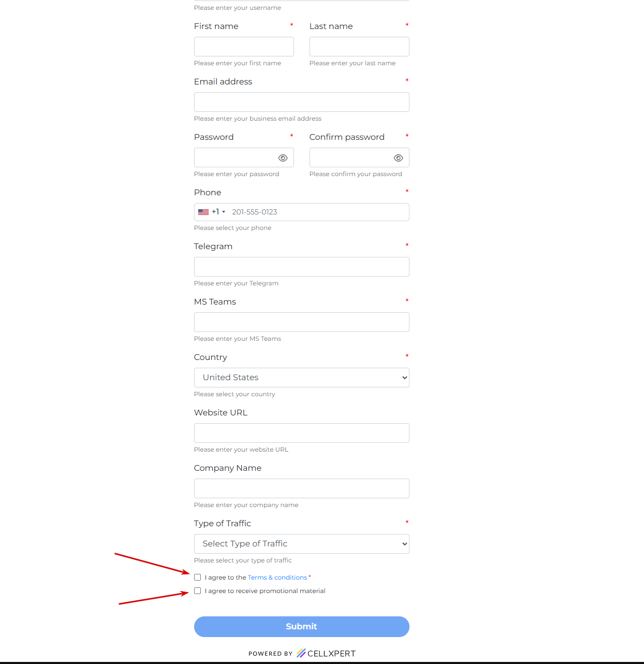Focus the Confirm password input
644x664 pixels.
tap(350, 157)
